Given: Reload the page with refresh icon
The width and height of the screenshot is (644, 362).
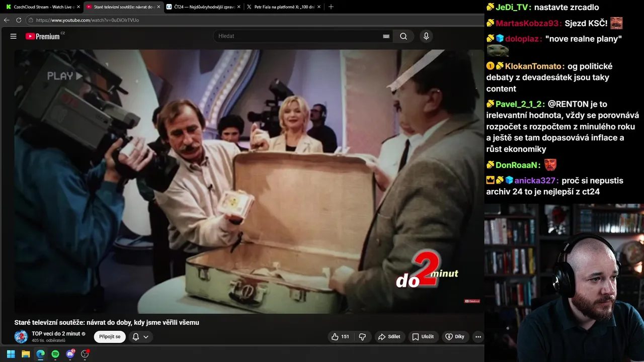Looking at the screenshot, I should 19,20.
